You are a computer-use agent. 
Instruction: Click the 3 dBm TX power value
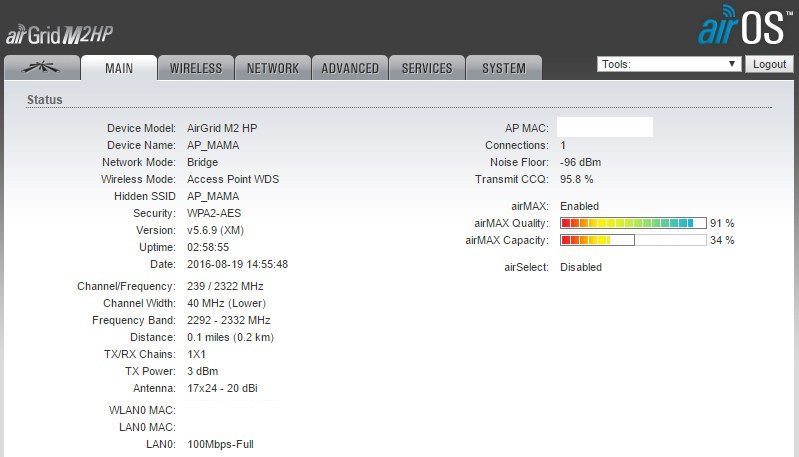coord(203,371)
